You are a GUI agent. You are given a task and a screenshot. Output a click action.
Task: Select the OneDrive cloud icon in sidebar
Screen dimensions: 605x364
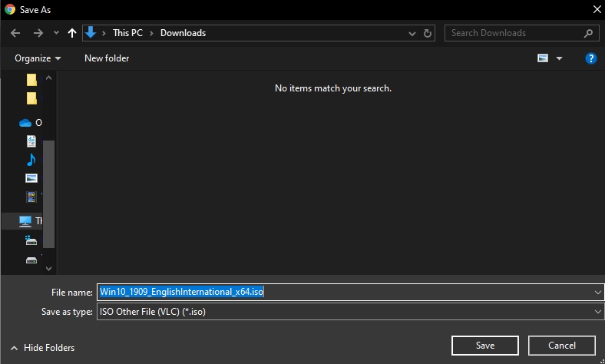[x=25, y=123]
